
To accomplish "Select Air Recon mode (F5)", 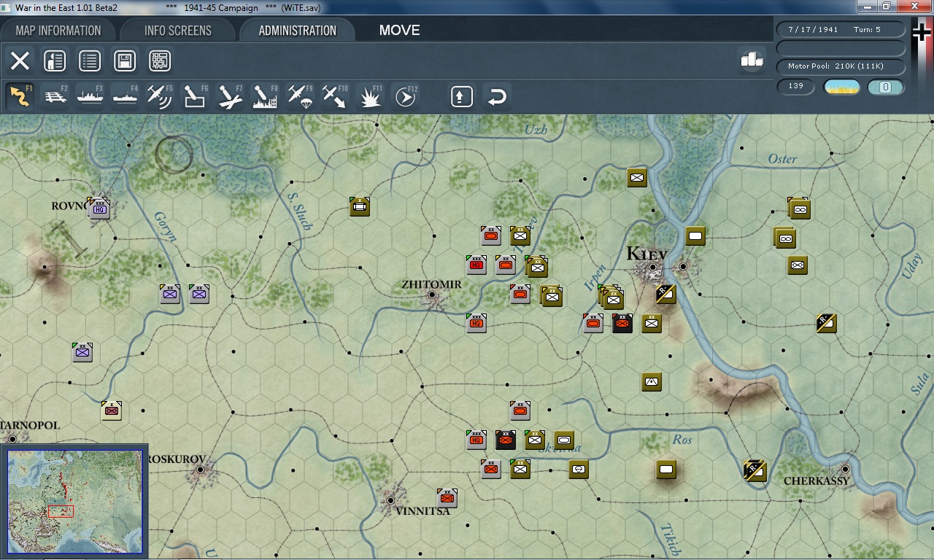I will click(160, 96).
